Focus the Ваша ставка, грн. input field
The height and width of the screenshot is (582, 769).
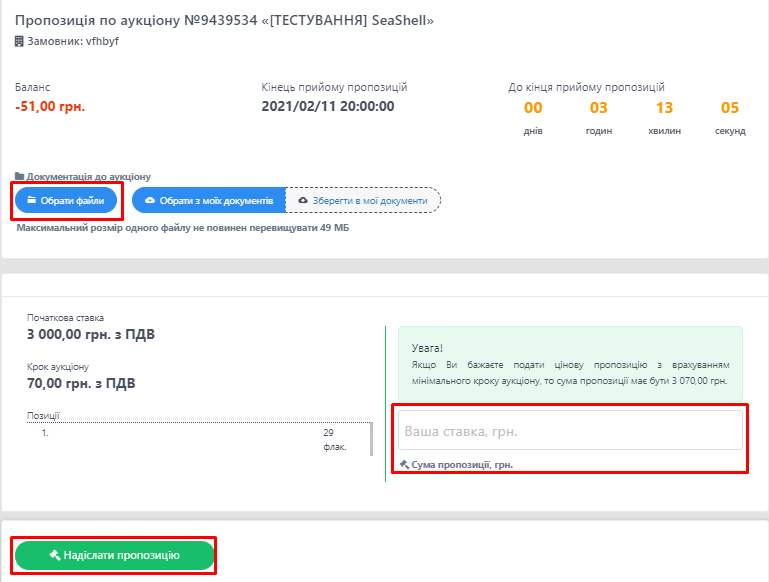click(x=570, y=431)
